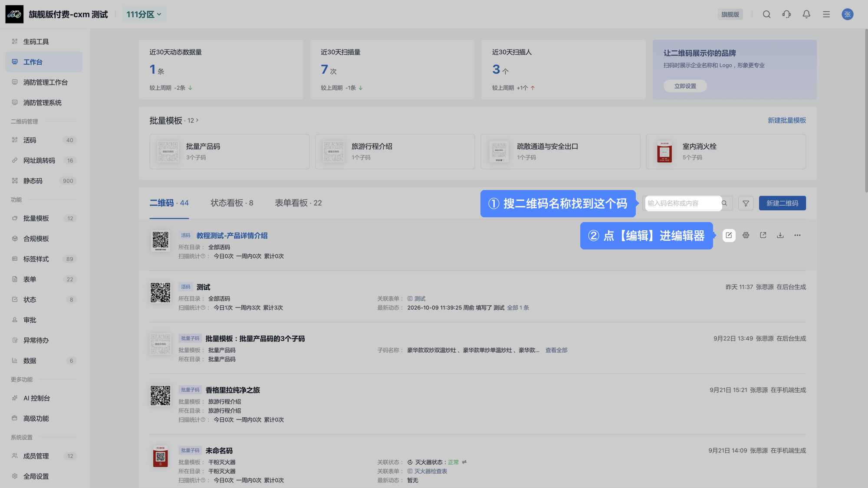Image resolution: width=868 pixels, height=488 pixels.
Task: Switch to 表单看板 tab
Action: click(x=298, y=203)
